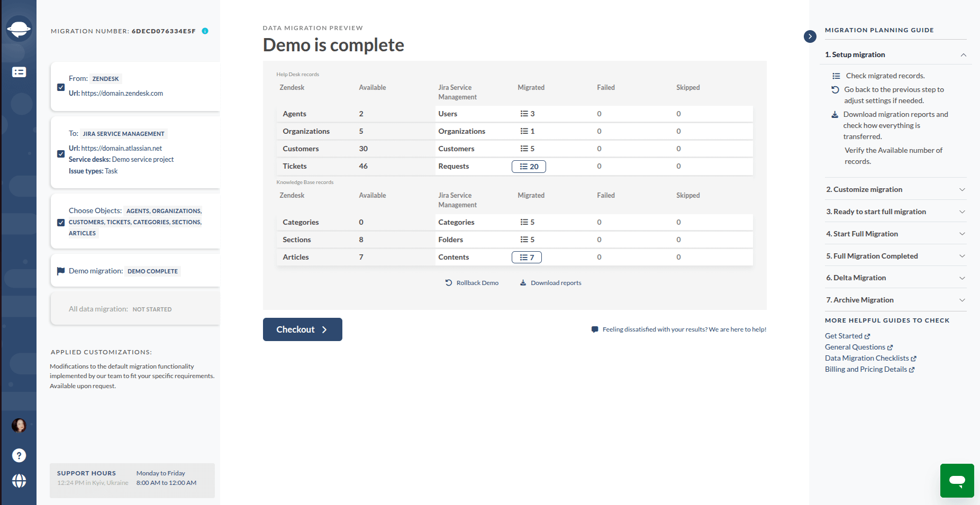
Task: Click the user avatar in the sidebar
Action: pyautogui.click(x=19, y=425)
